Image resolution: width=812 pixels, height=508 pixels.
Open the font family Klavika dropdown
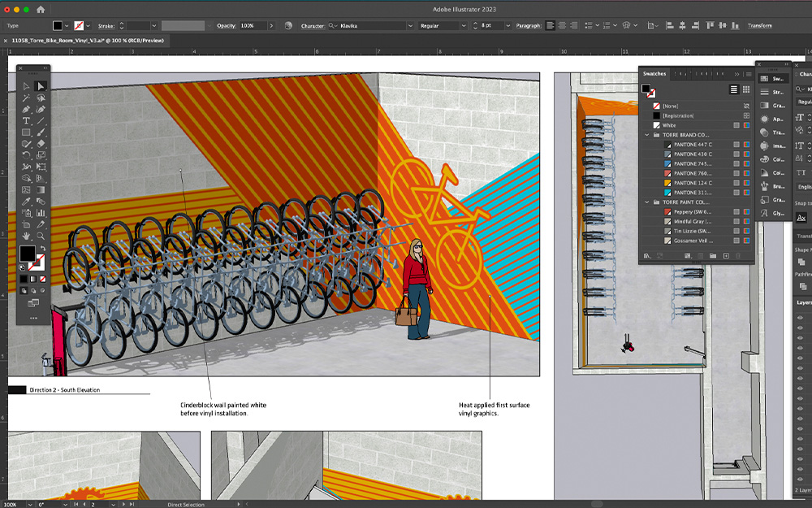[x=409, y=25]
